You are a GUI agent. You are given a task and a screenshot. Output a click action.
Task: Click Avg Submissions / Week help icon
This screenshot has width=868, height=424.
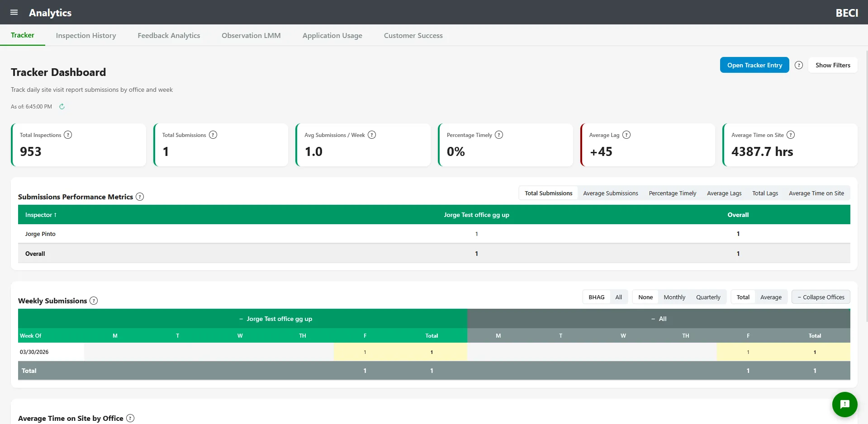pyautogui.click(x=372, y=135)
